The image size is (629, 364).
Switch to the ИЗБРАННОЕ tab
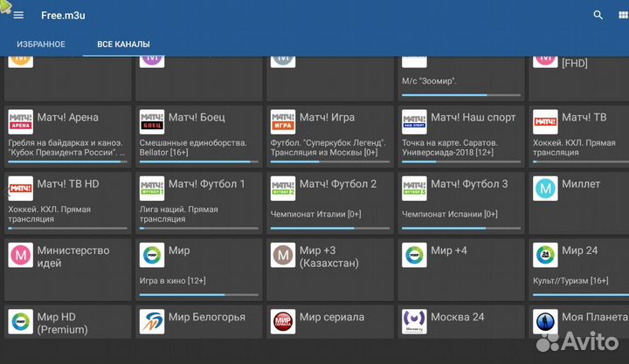click(41, 45)
